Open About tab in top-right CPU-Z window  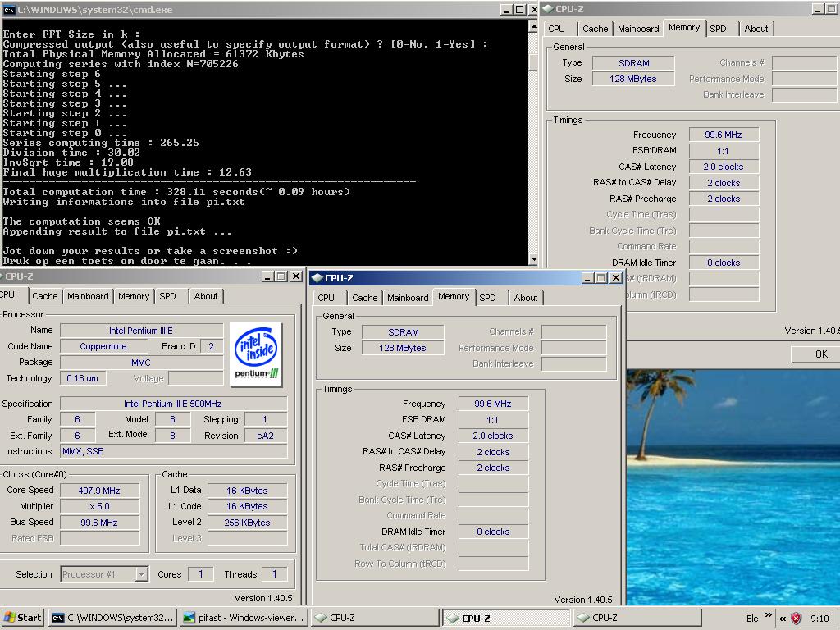756,29
